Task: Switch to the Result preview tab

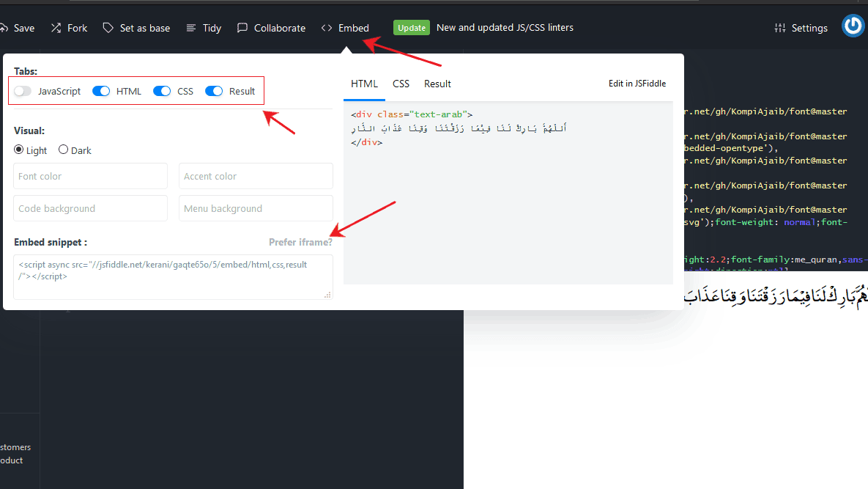Action: [437, 84]
